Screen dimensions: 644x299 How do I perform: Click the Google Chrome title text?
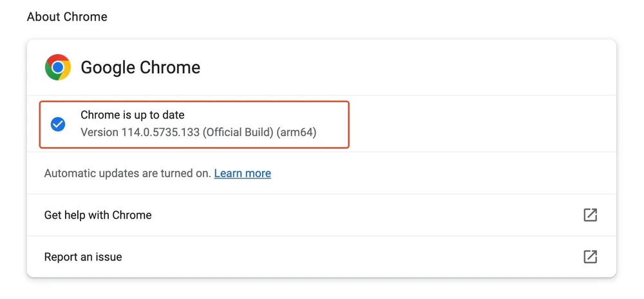tap(140, 67)
